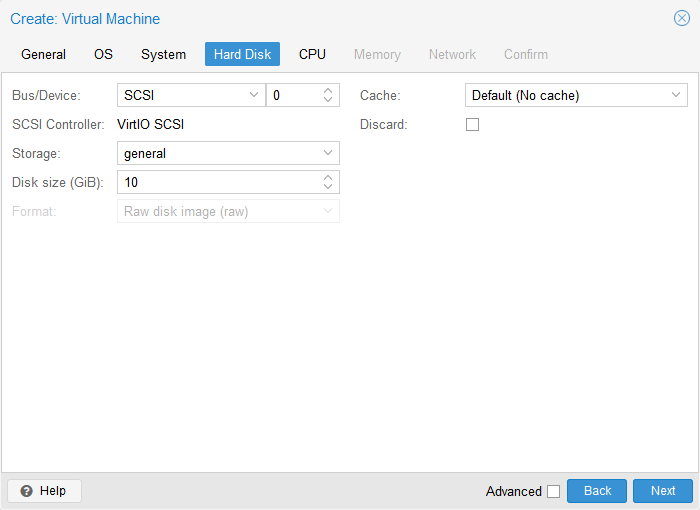Click the Help question mark button

[x=44, y=491]
